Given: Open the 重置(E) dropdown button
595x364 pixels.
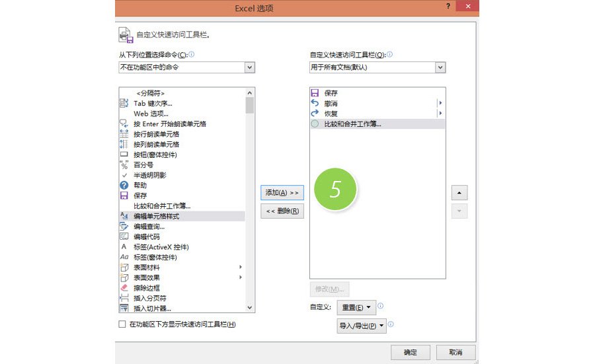Looking at the screenshot, I should tap(356, 307).
